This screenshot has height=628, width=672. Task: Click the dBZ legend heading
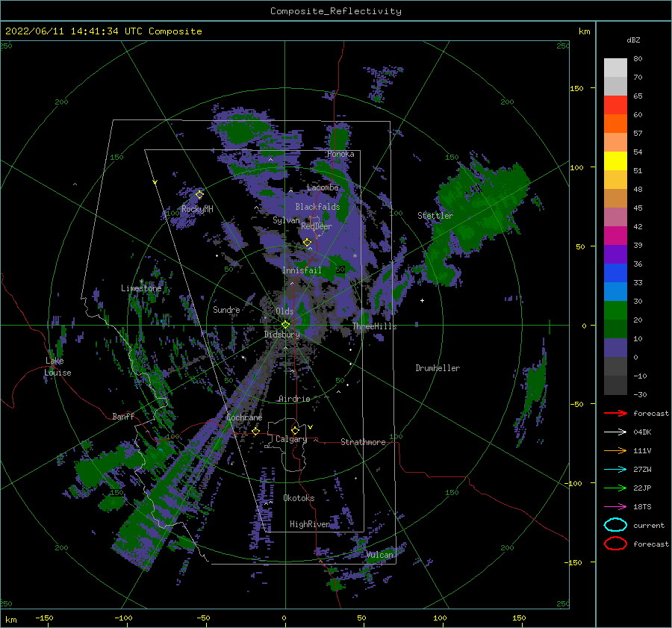click(633, 40)
